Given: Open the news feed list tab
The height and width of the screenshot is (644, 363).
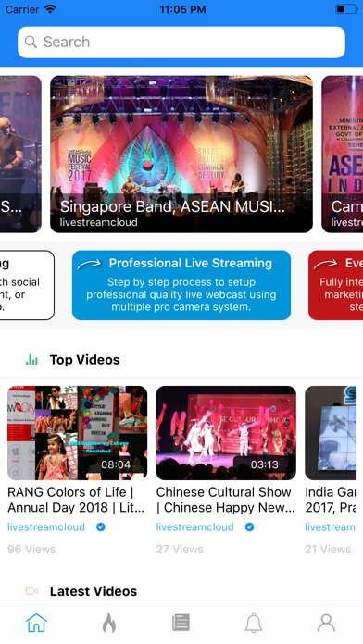Looking at the screenshot, I should point(181,623).
